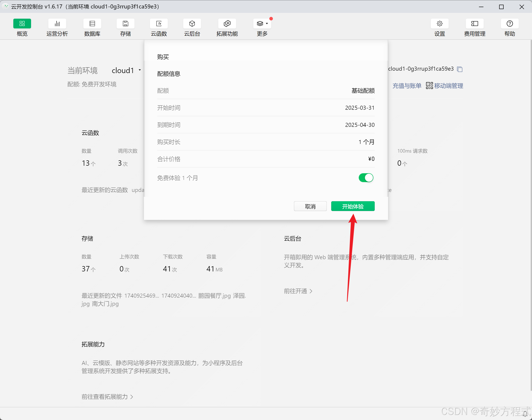Open the 云后台 cube icon
This screenshot has height=420, width=532.
point(192,24)
